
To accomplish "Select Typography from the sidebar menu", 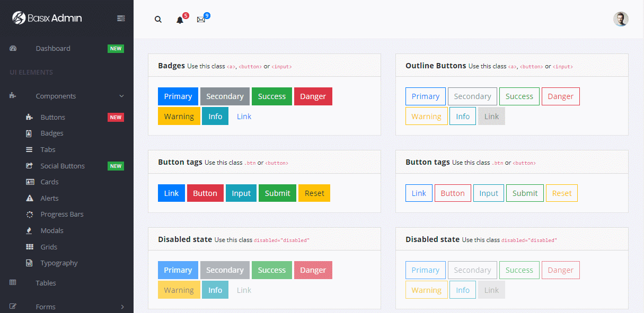I will (59, 263).
